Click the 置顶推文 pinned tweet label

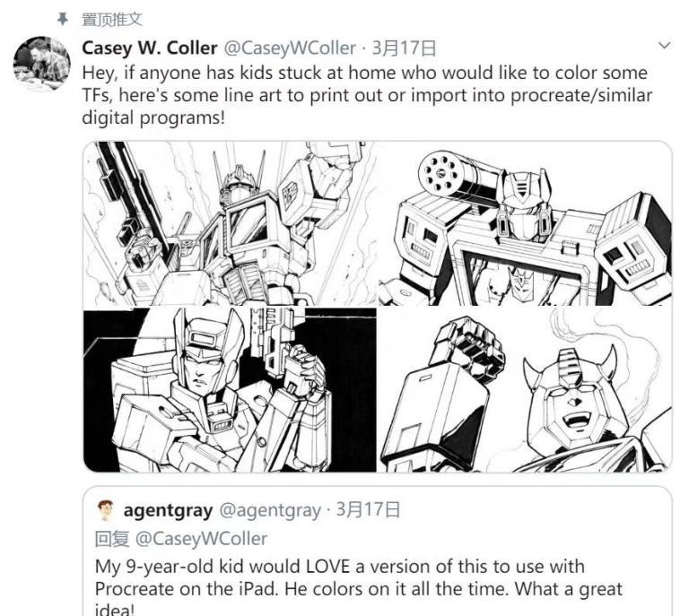point(112,19)
